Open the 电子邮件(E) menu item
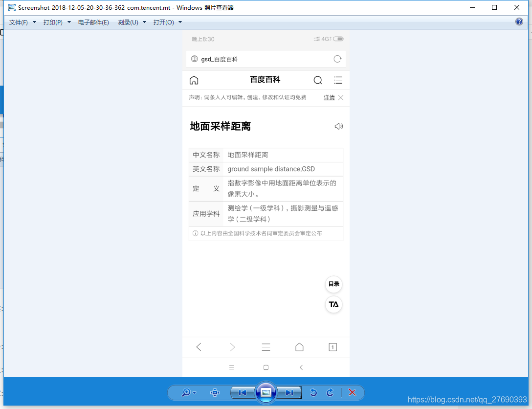 click(93, 23)
